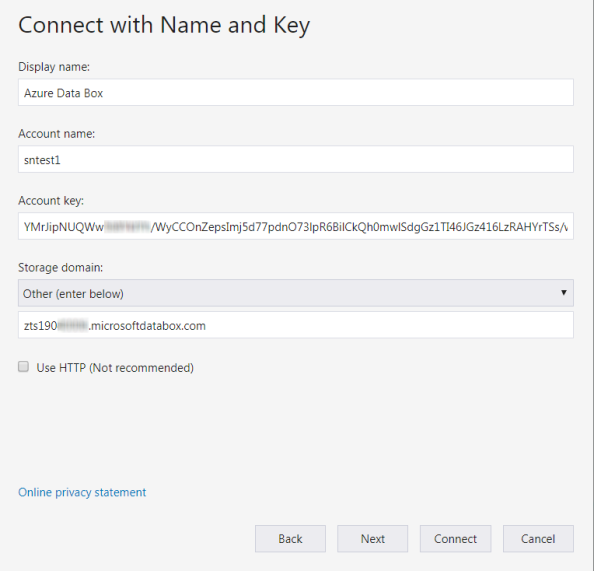Click the Storage domain dropdown arrow
Screen dimensions: 594x571
[564, 293]
